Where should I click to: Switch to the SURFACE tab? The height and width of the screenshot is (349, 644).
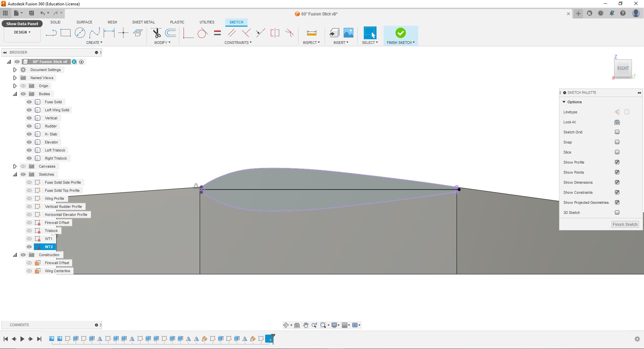[84, 22]
